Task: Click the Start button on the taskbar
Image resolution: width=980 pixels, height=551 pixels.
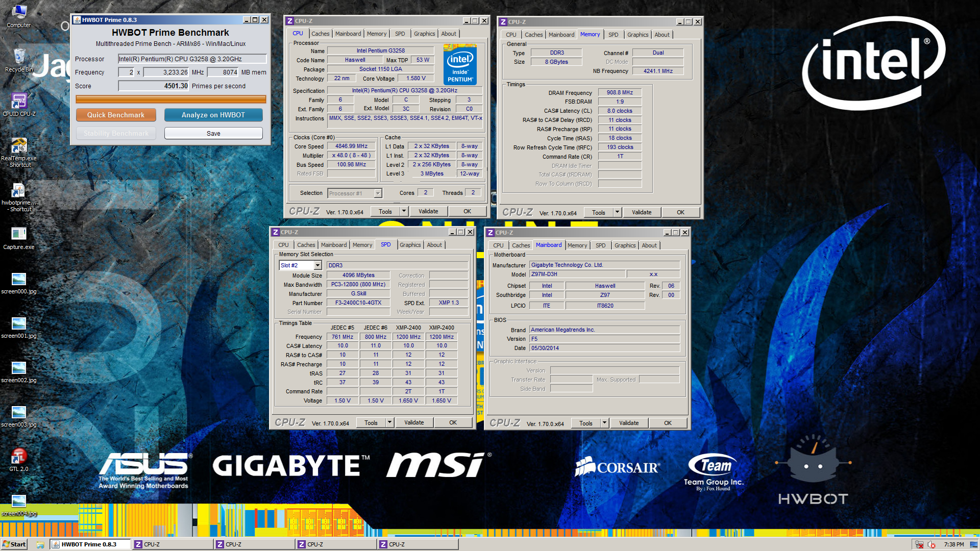Action: pos(14,544)
